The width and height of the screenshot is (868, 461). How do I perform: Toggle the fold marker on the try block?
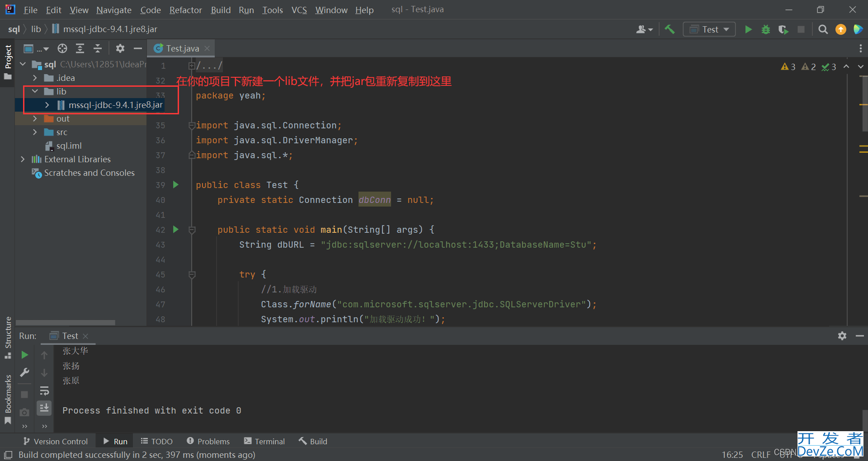(192, 274)
